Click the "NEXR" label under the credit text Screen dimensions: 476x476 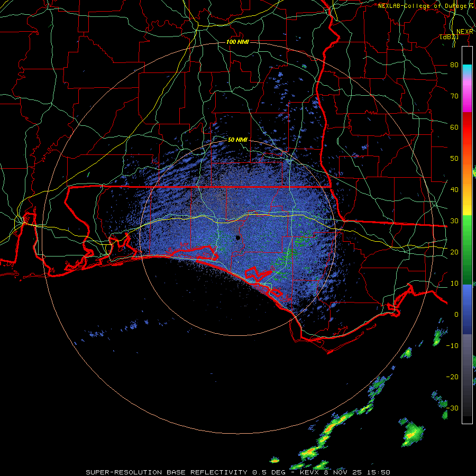[465, 32]
